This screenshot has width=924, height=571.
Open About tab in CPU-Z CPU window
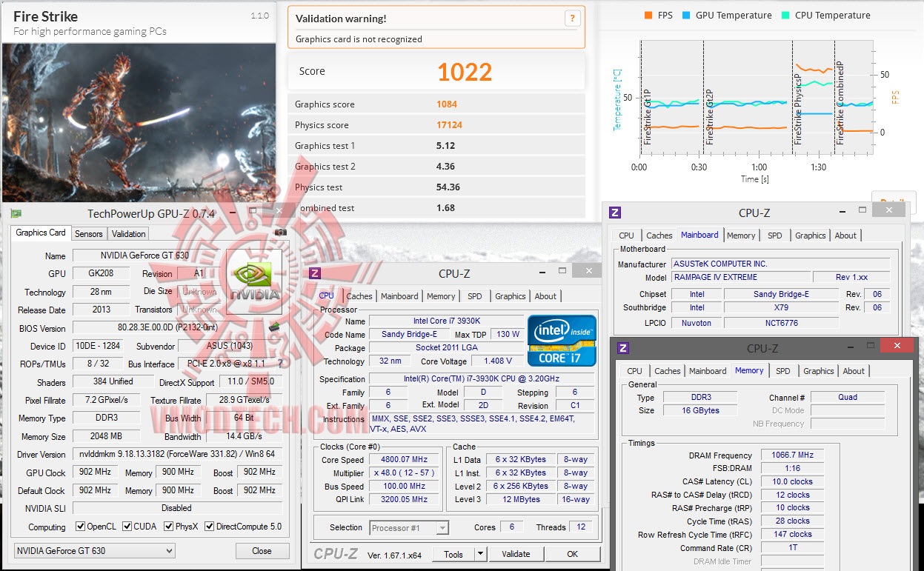[545, 296]
